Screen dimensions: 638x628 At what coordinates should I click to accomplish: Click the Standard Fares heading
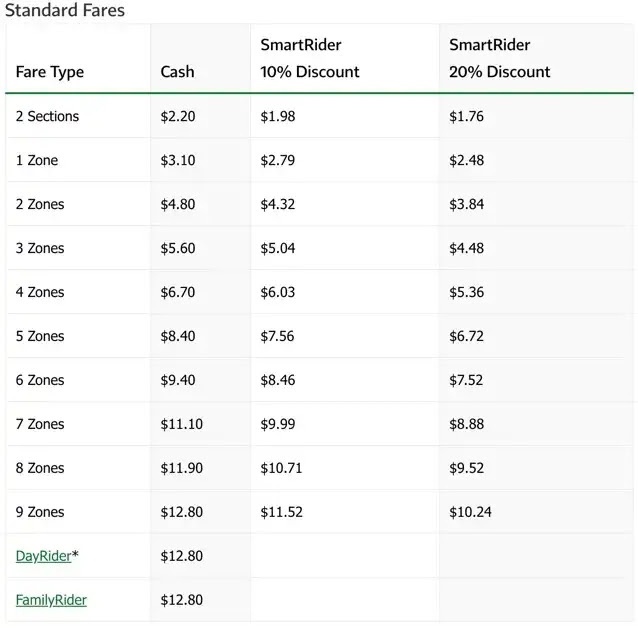[x=65, y=10]
